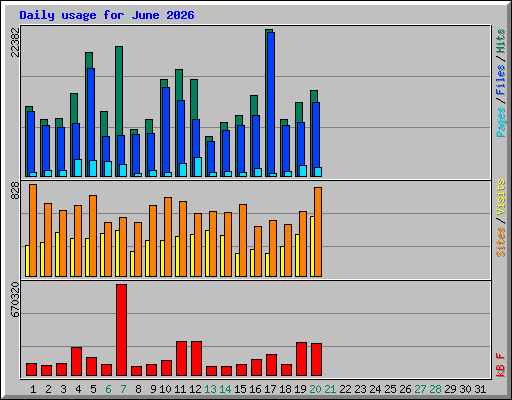This screenshot has width=512, height=400.
Task: Click the "Daily usage for June 2026" title
Action: 107,15
